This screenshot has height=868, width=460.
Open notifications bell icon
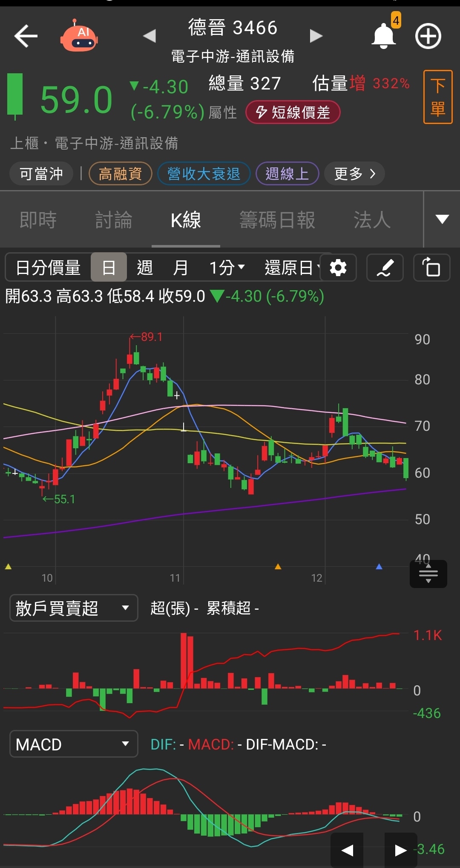(x=384, y=36)
